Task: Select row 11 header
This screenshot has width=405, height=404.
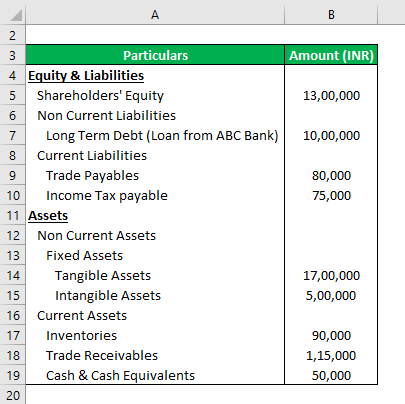Action: click(x=13, y=215)
